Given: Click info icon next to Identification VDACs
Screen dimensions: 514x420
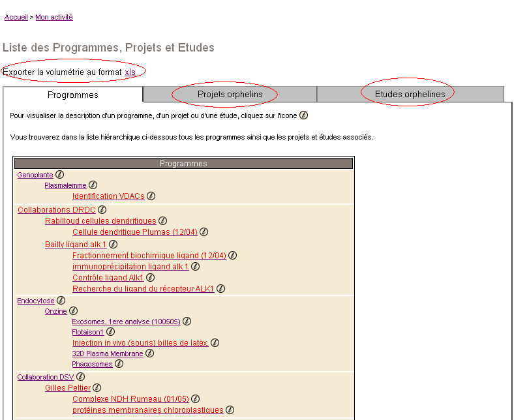Looking at the screenshot, I should (x=151, y=196).
